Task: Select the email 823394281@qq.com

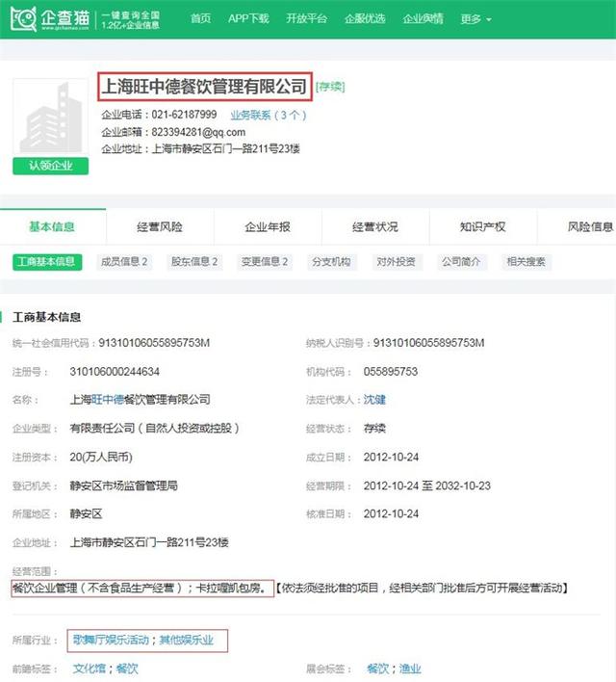Action: [198, 132]
